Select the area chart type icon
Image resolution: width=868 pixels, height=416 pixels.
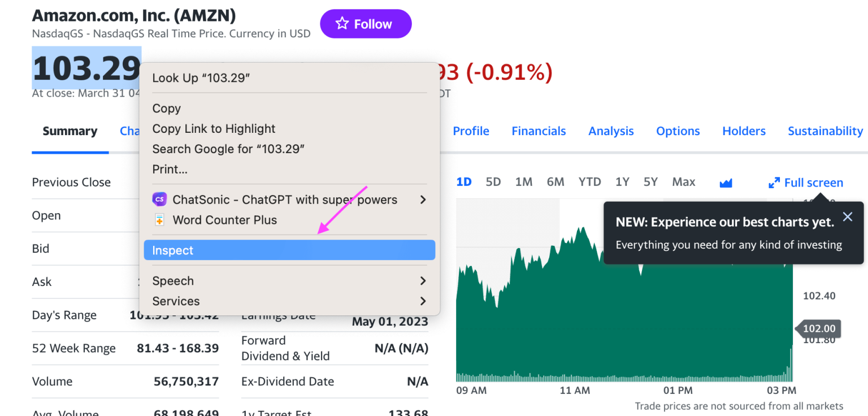726,181
